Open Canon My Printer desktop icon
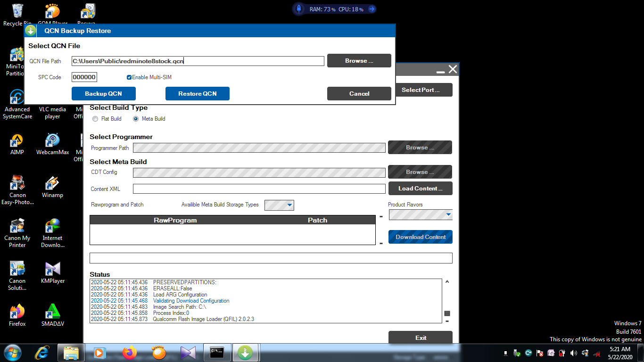The image size is (644, 362). (17, 233)
